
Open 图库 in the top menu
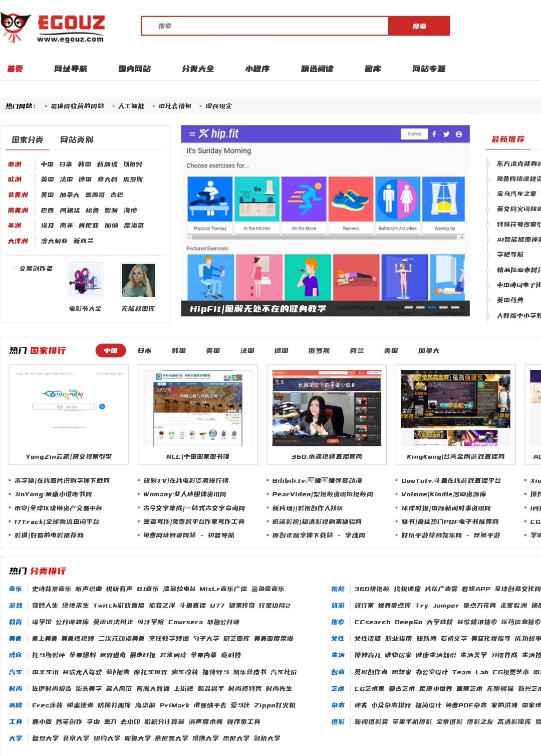point(373,69)
